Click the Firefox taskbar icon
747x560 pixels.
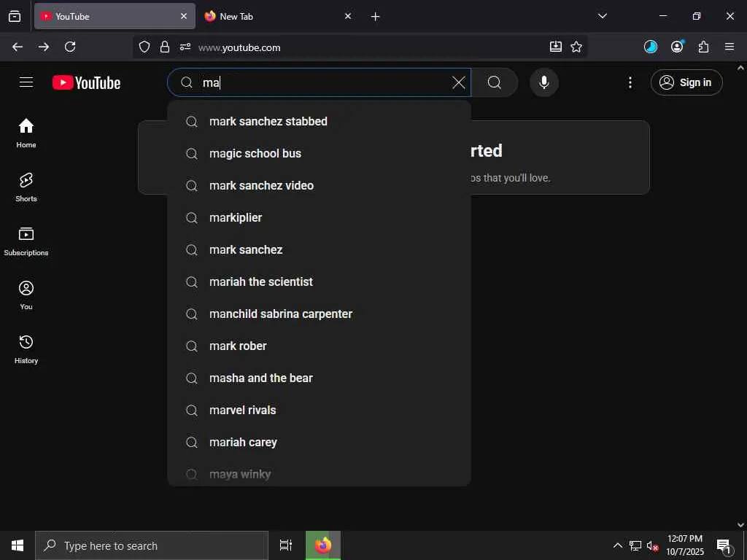pos(323,545)
